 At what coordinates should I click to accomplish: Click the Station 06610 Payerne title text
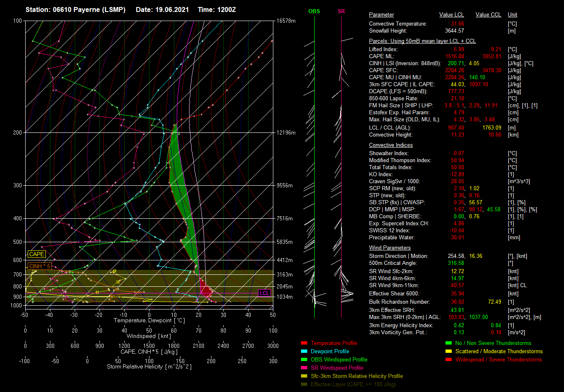pos(76,9)
